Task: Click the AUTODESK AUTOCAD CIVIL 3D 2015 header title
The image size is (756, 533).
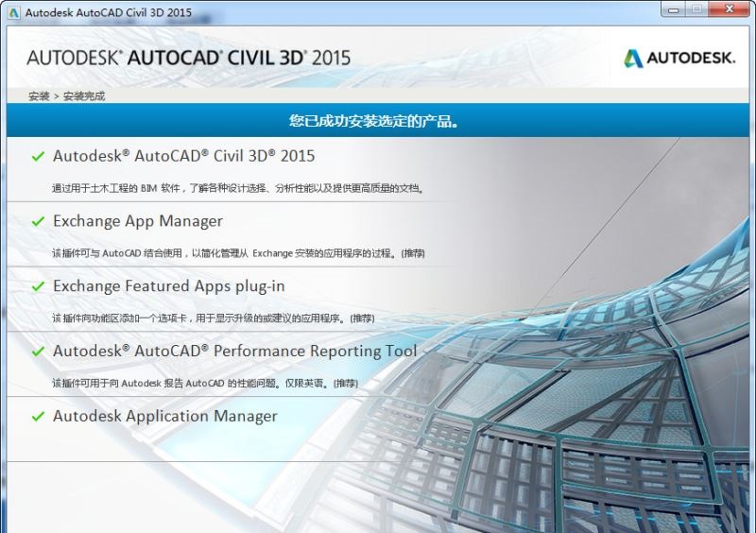Action: pyautogui.click(x=188, y=58)
